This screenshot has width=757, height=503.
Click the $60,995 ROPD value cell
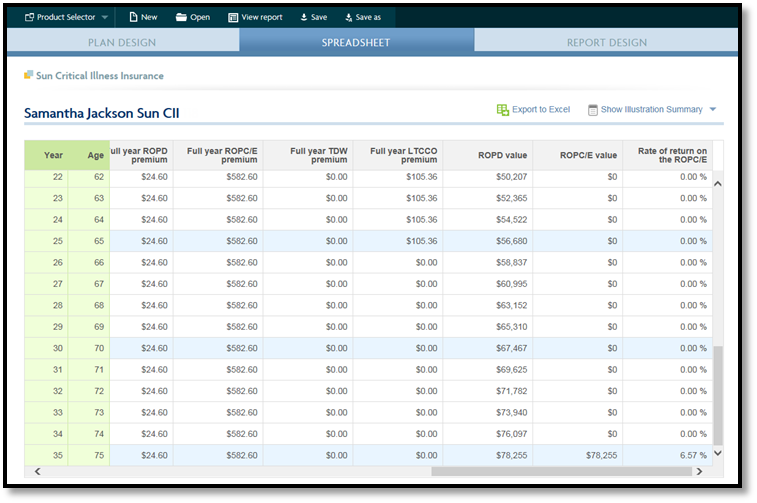[x=488, y=284]
